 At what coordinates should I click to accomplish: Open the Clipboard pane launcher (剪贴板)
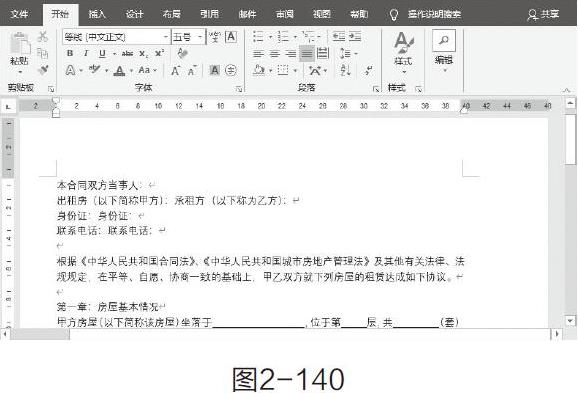(51, 89)
